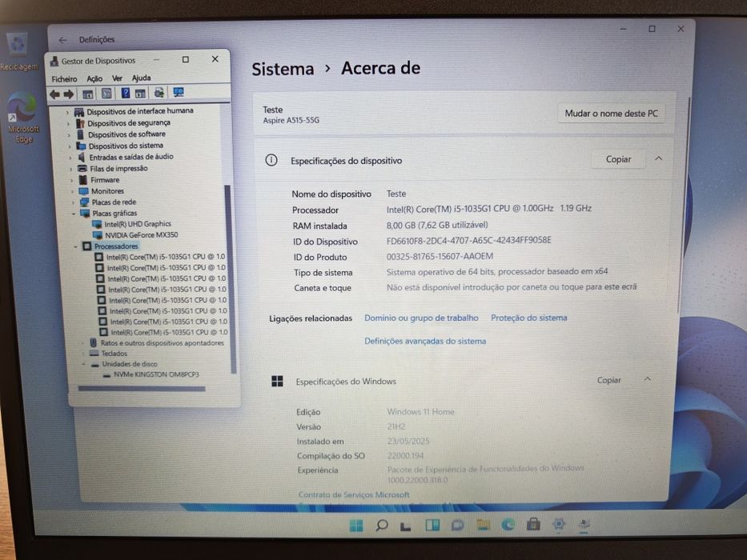The height and width of the screenshot is (560, 747).
Task: Click Device Manager vertical scrollbar thumb
Action: pyautogui.click(x=230, y=278)
